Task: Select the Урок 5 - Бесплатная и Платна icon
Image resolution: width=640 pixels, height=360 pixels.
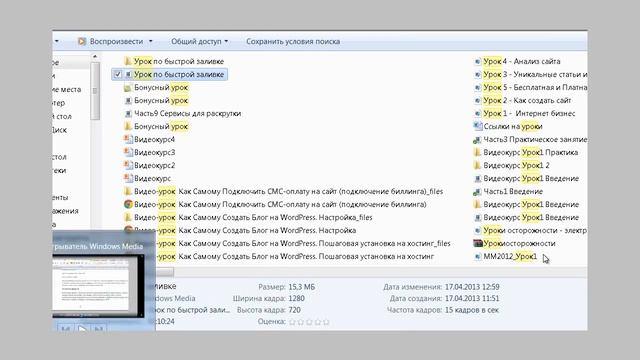Action: (x=477, y=87)
